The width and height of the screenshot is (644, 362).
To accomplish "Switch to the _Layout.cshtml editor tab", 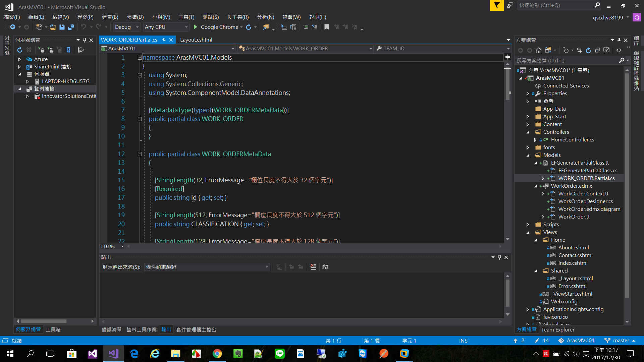I will pyautogui.click(x=195, y=40).
